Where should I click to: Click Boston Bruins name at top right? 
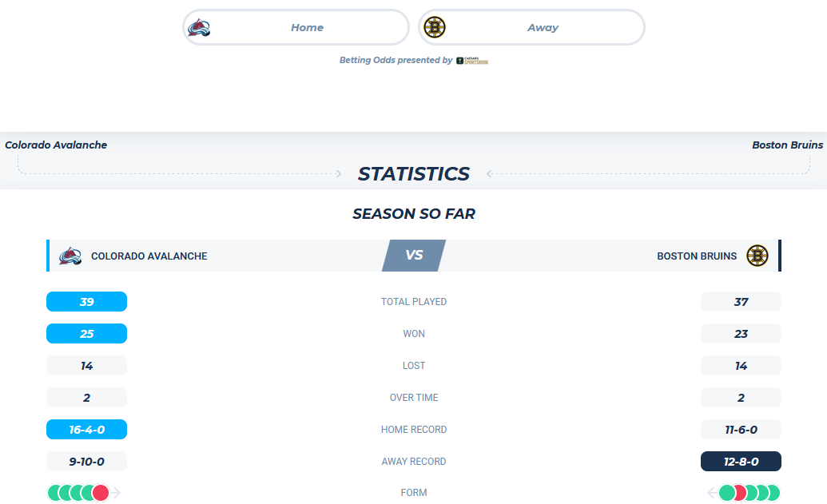point(787,145)
